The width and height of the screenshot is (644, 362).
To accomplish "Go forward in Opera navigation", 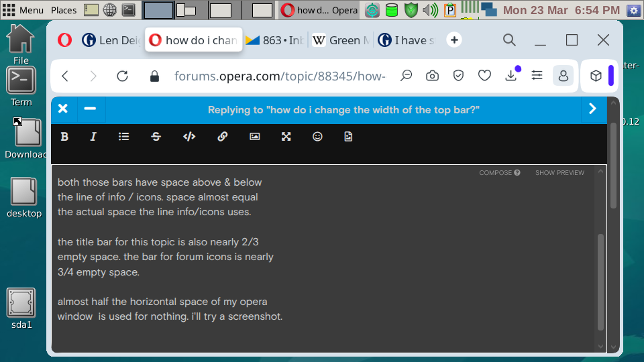I will [93, 76].
